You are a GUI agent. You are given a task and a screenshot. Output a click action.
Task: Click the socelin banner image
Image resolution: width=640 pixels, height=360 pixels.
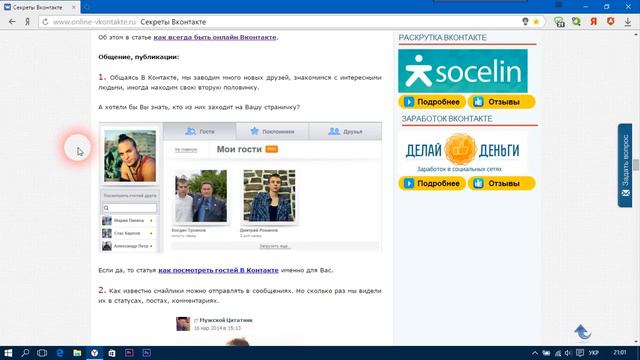(462, 71)
